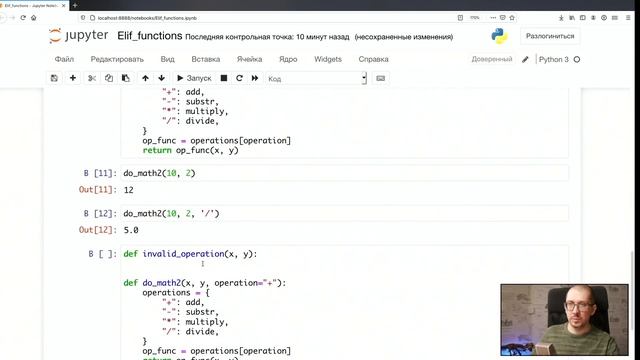Click the Разлогиниться logout button
The width and height of the screenshot is (640, 360).
point(550,36)
